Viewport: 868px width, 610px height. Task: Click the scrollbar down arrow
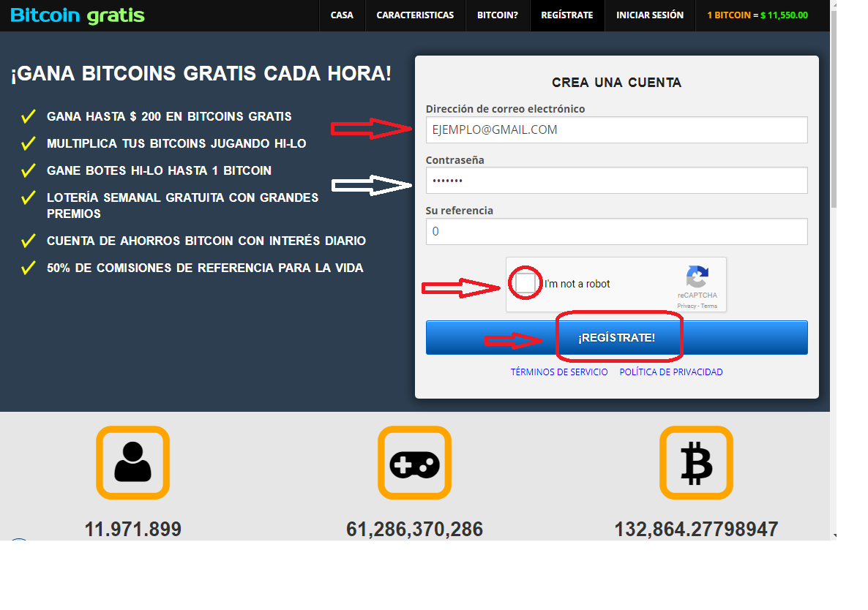[x=834, y=536]
